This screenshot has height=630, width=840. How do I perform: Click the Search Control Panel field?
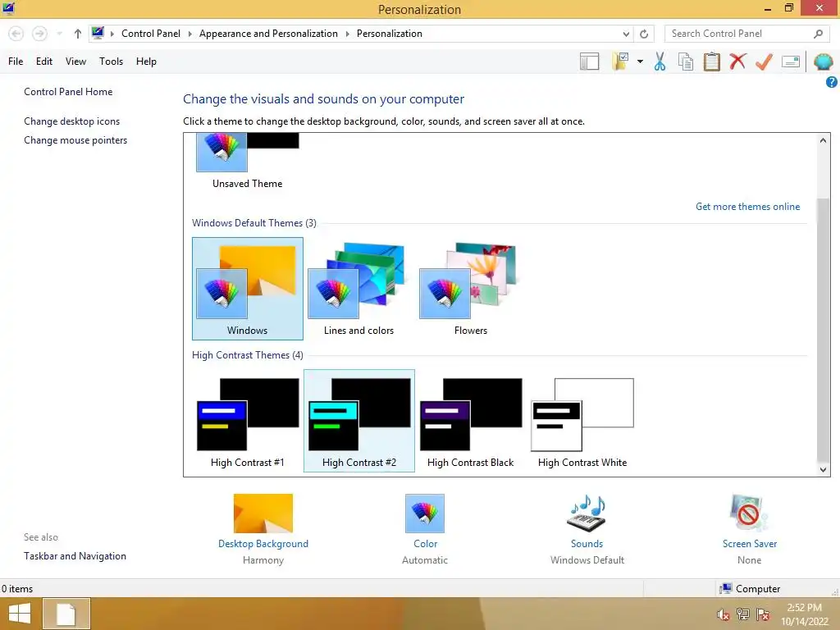[747, 34]
